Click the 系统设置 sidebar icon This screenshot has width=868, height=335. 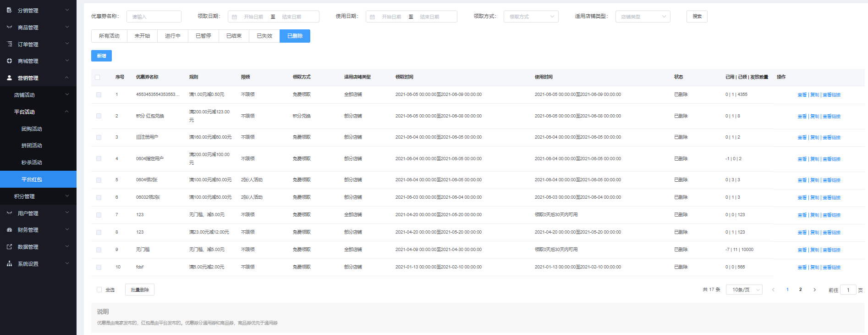tap(9, 263)
